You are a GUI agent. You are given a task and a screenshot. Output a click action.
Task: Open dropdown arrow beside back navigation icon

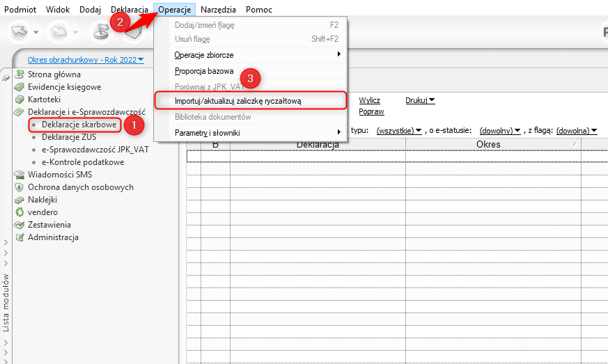point(36,32)
